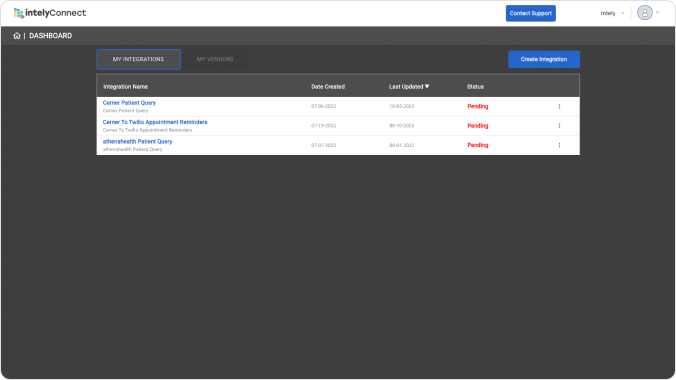Viewport: 676px width, 380px height.
Task: Sort by the Status column header
Action: tap(475, 87)
